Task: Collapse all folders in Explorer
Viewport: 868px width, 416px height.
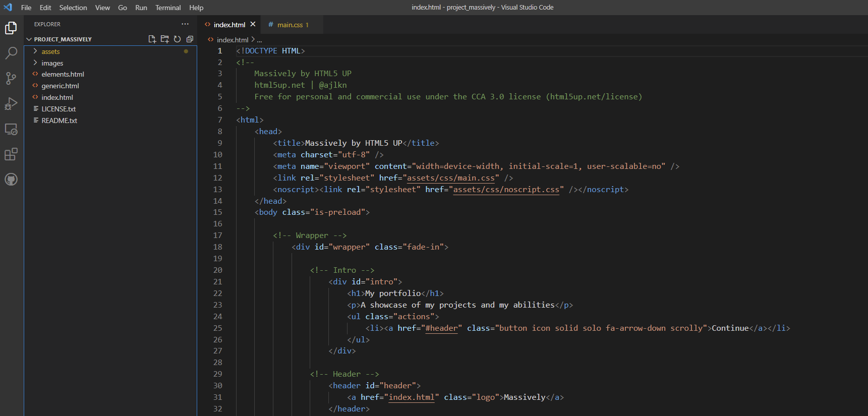Action: point(190,39)
